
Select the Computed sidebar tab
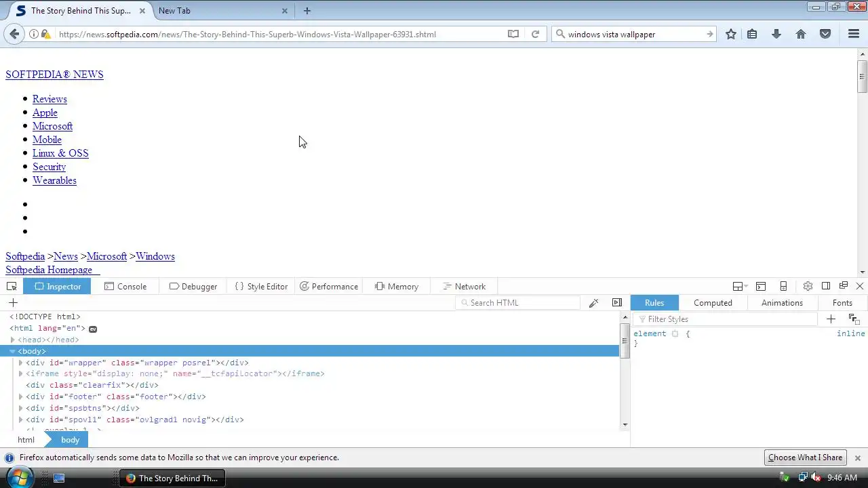point(713,302)
